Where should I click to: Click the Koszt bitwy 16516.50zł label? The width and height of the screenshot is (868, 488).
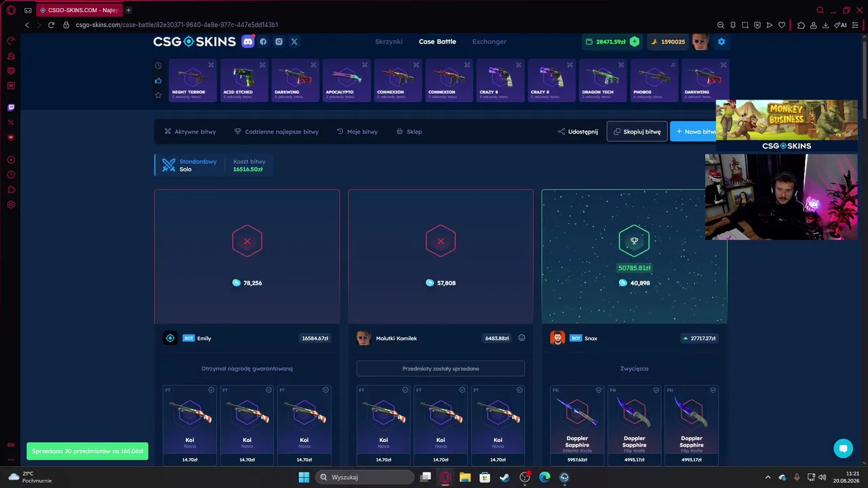pyautogui.click(x=249, y=165)
